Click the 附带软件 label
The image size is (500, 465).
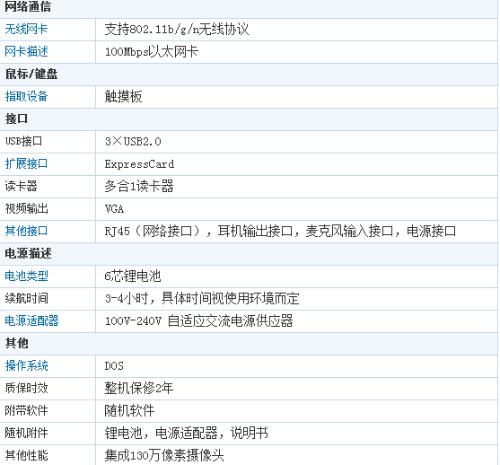point(26,410)
